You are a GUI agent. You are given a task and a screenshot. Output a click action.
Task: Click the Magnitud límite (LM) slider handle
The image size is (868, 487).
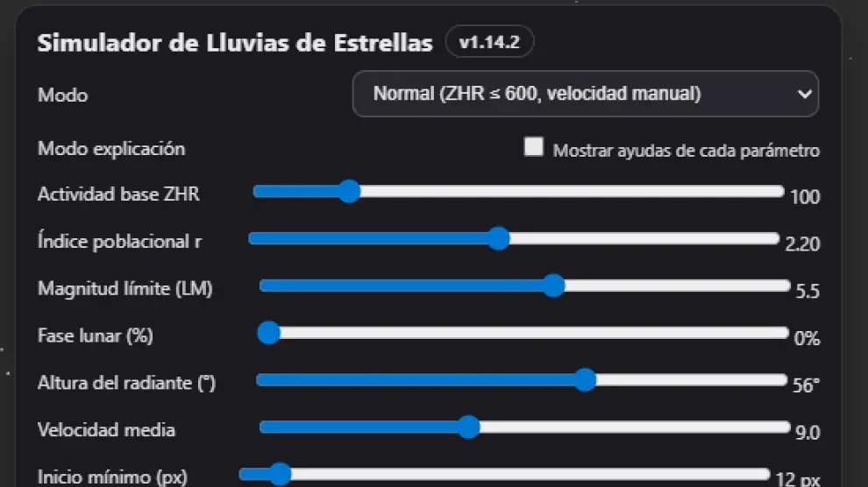click(553, 286)
